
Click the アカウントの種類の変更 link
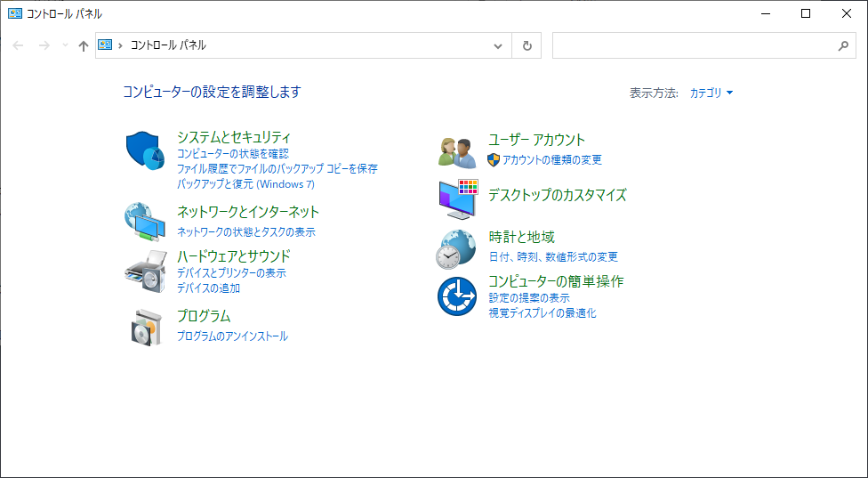pos(552,160)
